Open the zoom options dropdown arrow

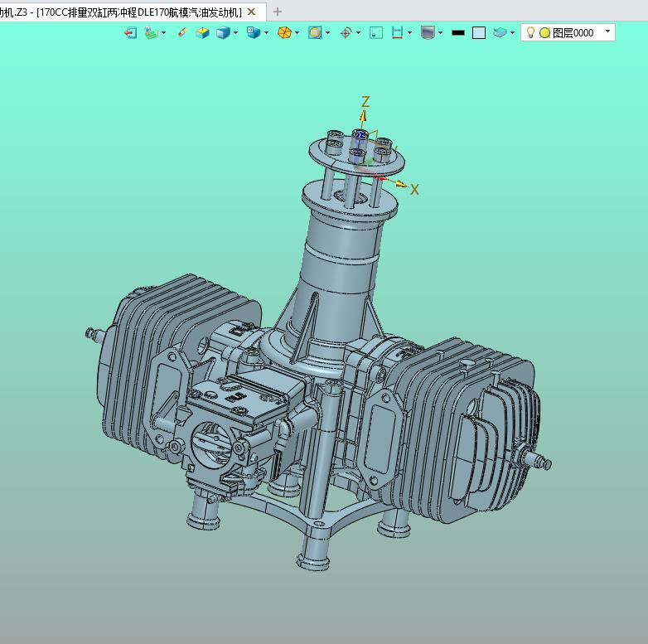pyautogui.click(x=327, y=32)
